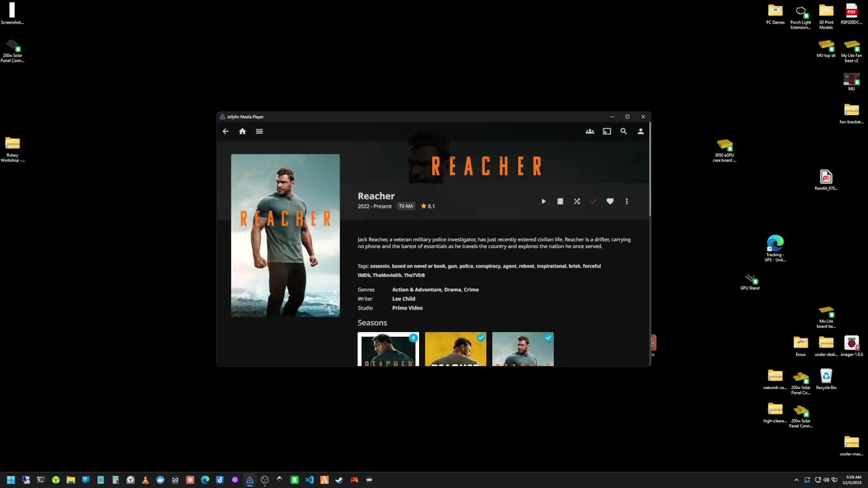
Task: Select the PC Games desktop folder
Action: (x=775, y=15)
